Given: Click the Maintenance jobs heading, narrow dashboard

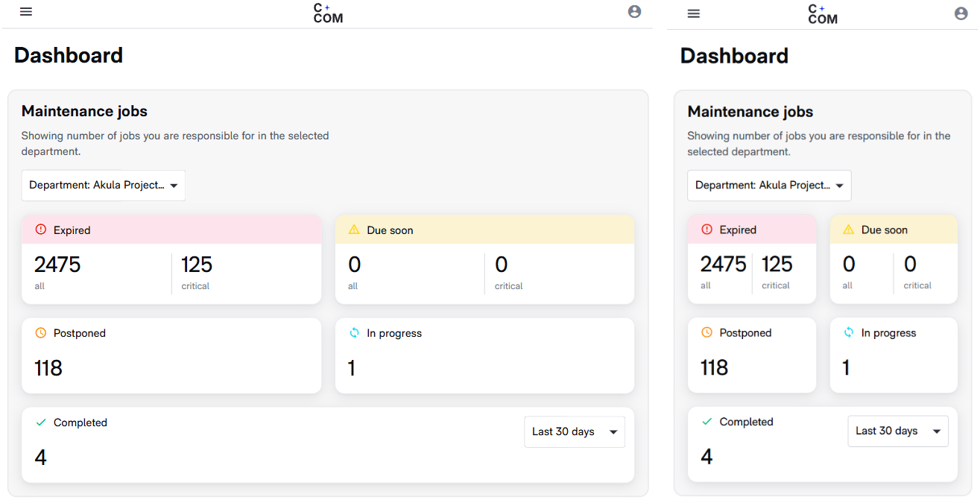Looking at the screenshot, I should tap(750, 112).
